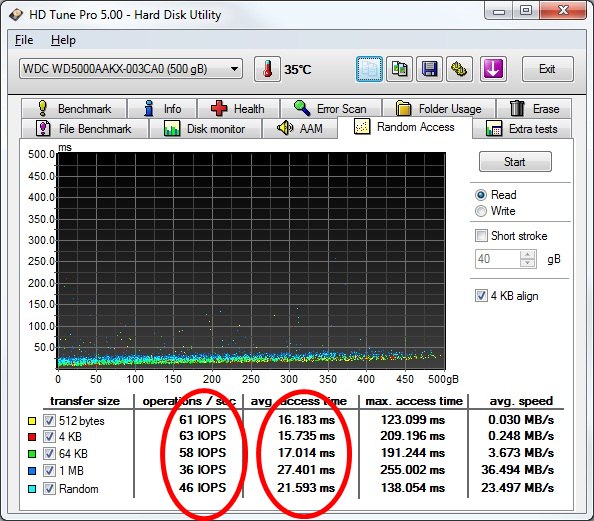This screenshot has width=594, height=521.
Task: Open File Benchmark tab
Action: tap(84, 128)
